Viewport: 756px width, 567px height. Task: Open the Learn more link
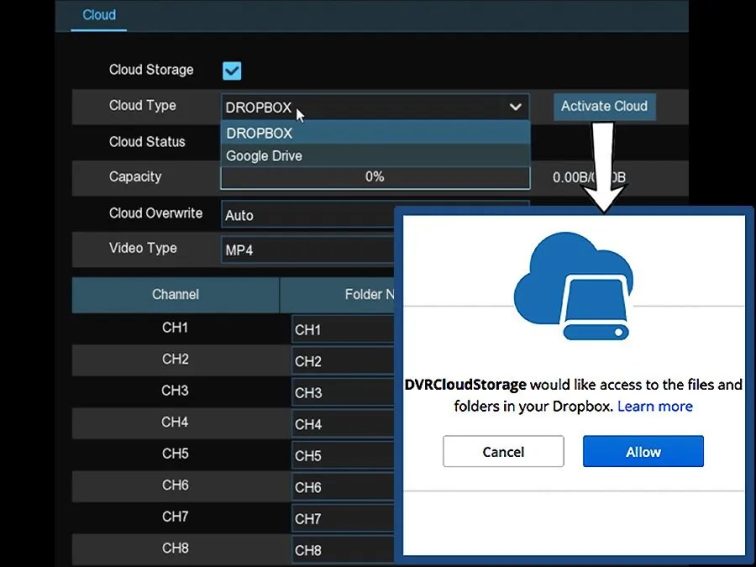point(655,406)
